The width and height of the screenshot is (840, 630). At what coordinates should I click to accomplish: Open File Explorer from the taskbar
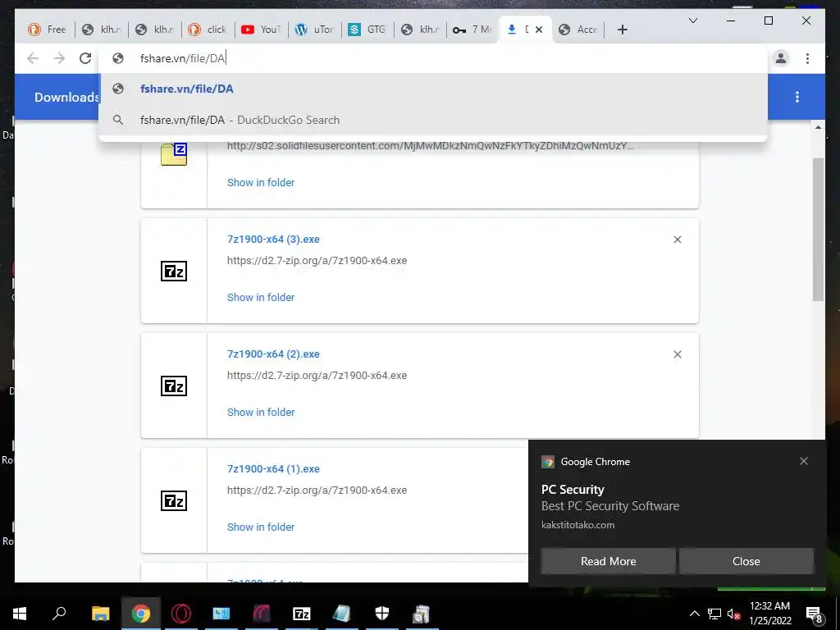pyautogui.click(x=100, y=614)
